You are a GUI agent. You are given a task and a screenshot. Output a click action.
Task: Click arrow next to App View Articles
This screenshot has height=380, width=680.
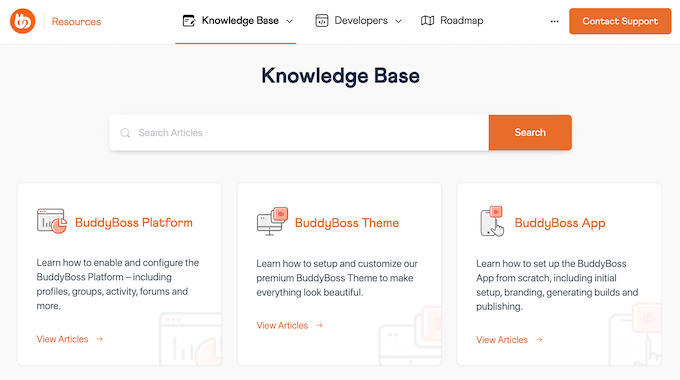pyautogui.click(x=539, y=340)
